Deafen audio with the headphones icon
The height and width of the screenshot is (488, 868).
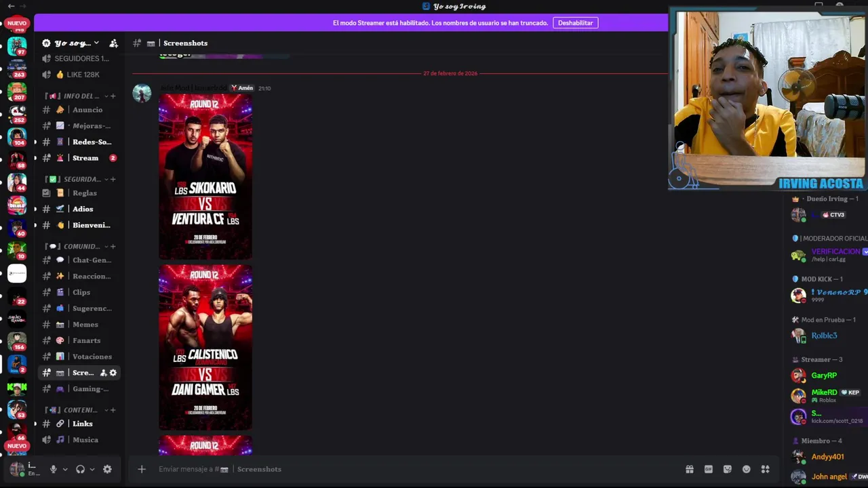pos(80,469)
